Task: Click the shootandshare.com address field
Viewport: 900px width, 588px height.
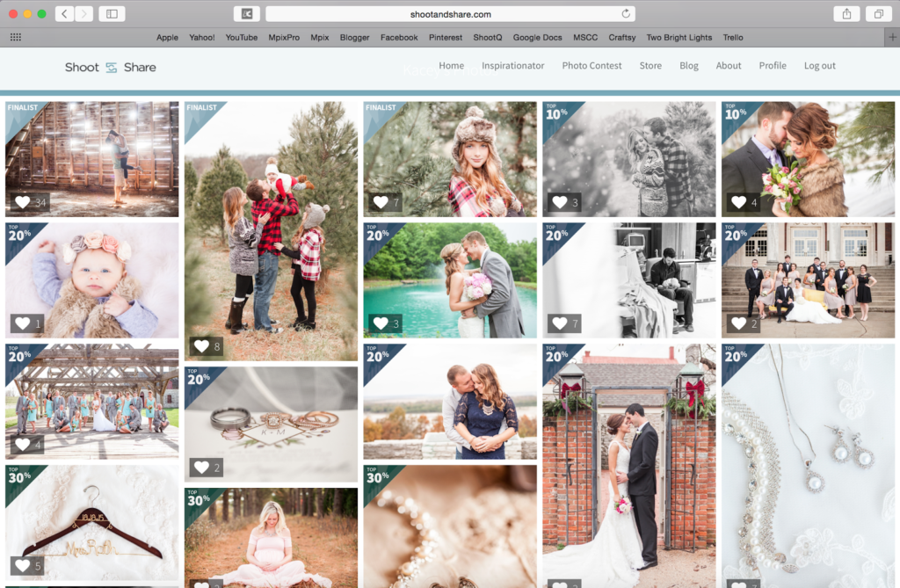Action: click(450, 14)
